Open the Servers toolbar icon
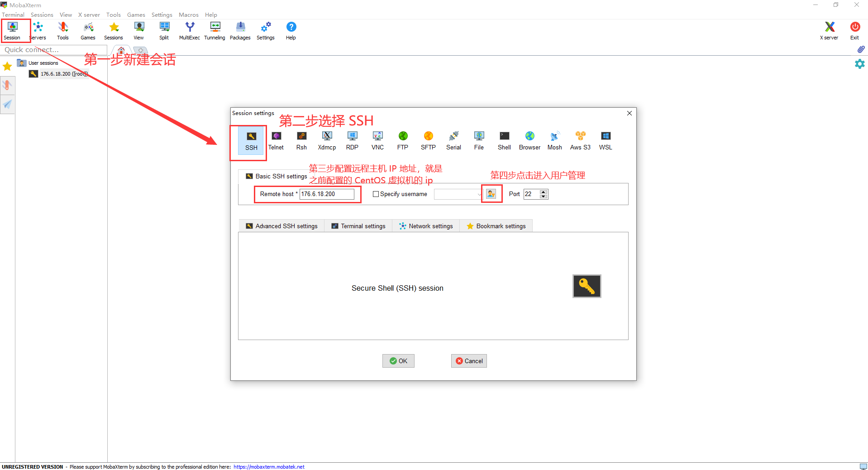The height and width of the screenshot is (470, 868). (38, 31)
